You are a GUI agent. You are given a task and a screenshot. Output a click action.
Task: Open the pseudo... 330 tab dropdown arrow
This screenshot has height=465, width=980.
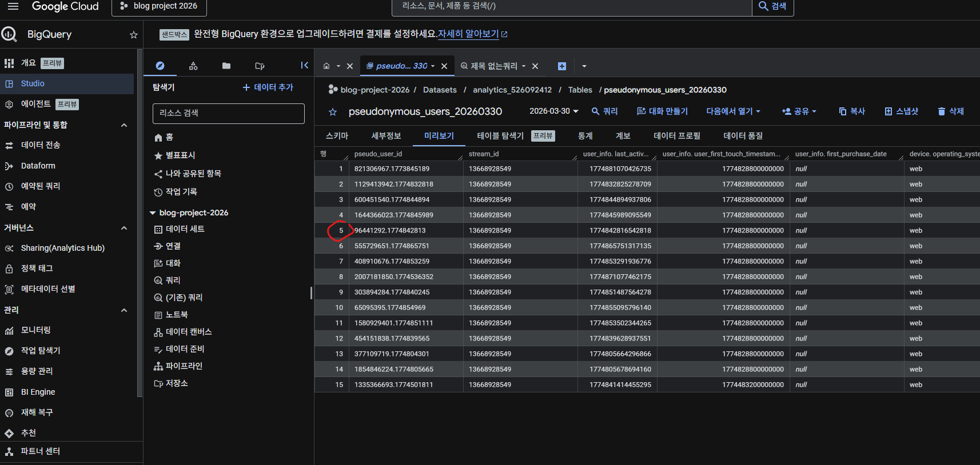(433, 66)
